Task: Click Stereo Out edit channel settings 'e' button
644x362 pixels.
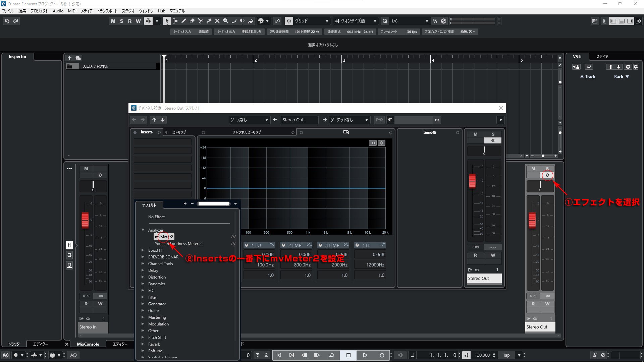Action: (547, 175)
